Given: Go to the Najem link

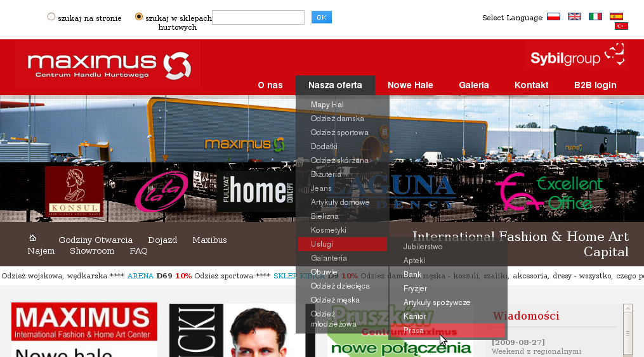Looking at the screenshot, I should pos(41,250).
